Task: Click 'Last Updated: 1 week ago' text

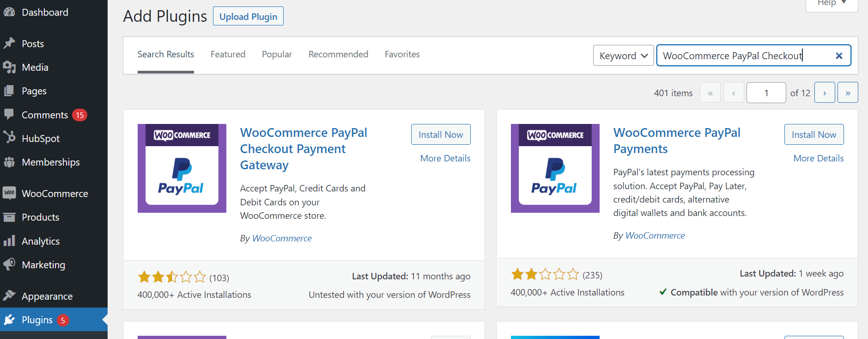Action: (x=791, y=273)
